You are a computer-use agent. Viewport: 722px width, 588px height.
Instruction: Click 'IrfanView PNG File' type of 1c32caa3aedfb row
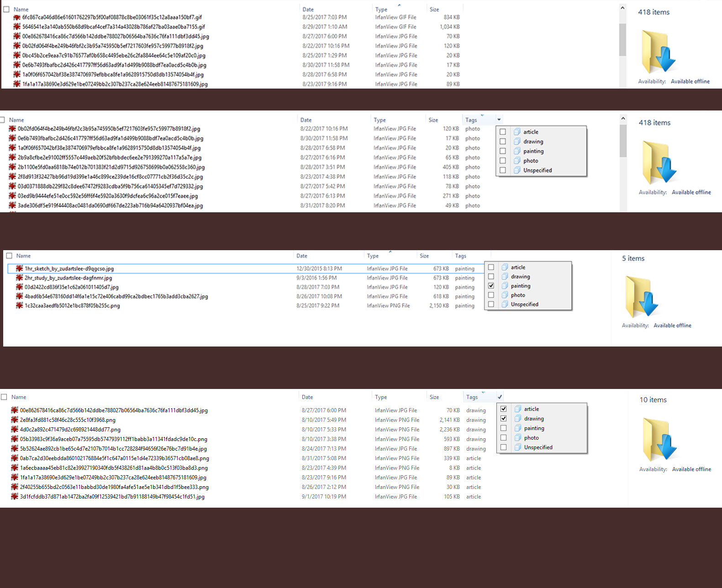click(x=388, y=306)
